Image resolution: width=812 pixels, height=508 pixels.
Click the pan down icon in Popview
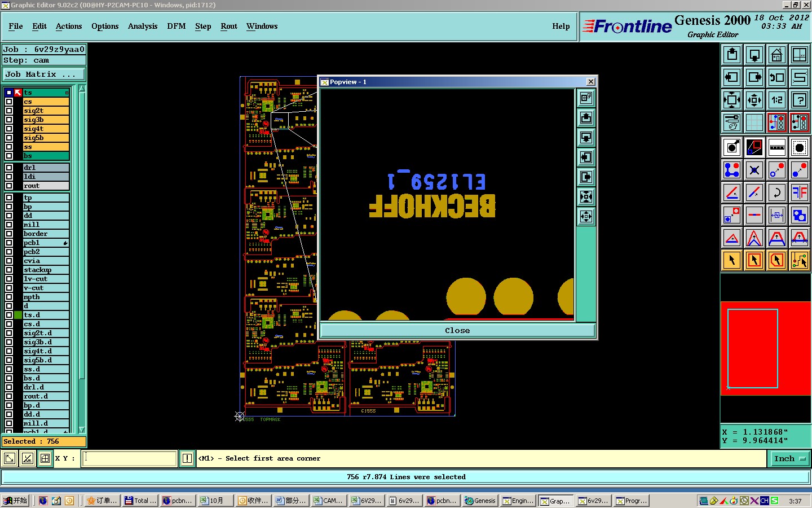586,138
